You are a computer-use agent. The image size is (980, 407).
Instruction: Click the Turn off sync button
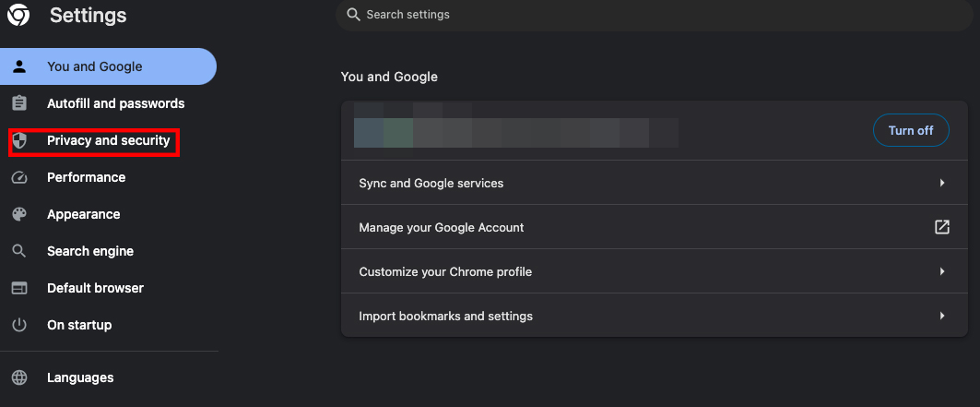(911, 131)
